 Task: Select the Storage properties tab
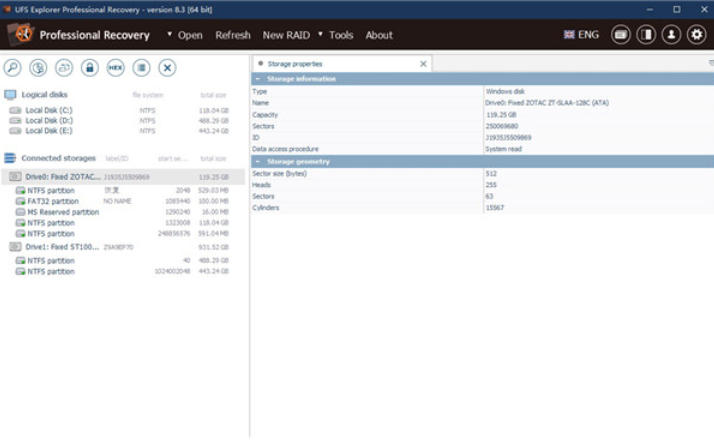point(295,64)
